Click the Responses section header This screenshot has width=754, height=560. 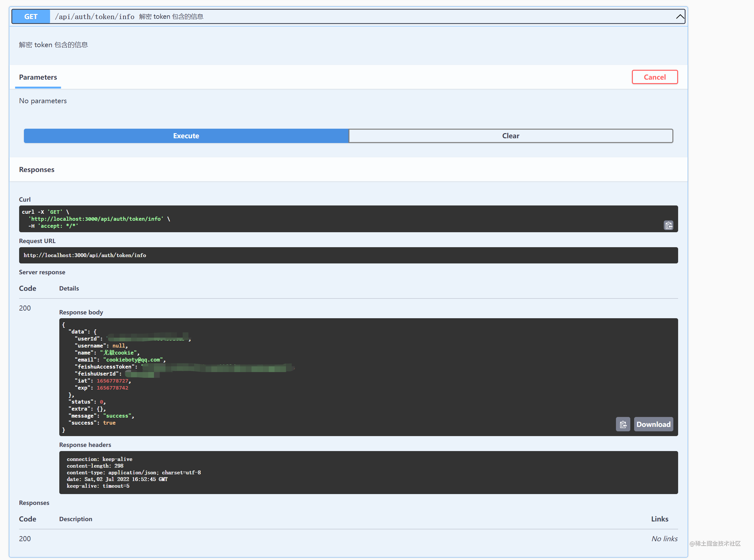(x=37, y=169)
